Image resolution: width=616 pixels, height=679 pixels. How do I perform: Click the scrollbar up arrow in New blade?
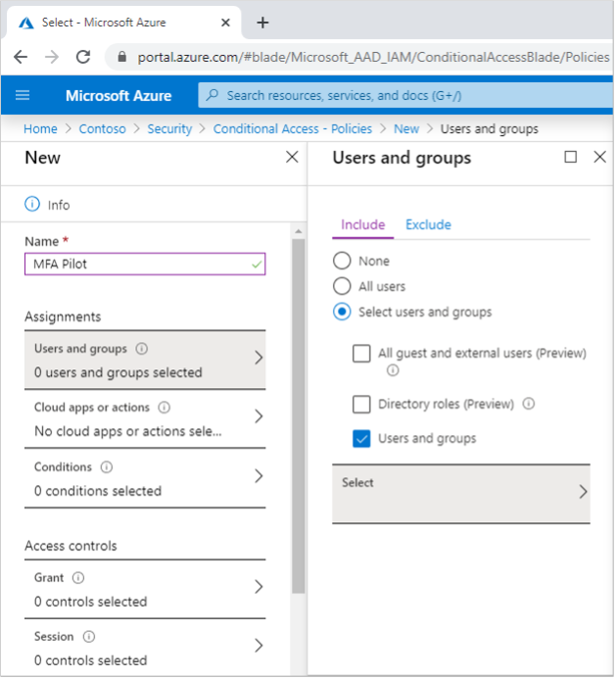[299, 231]
